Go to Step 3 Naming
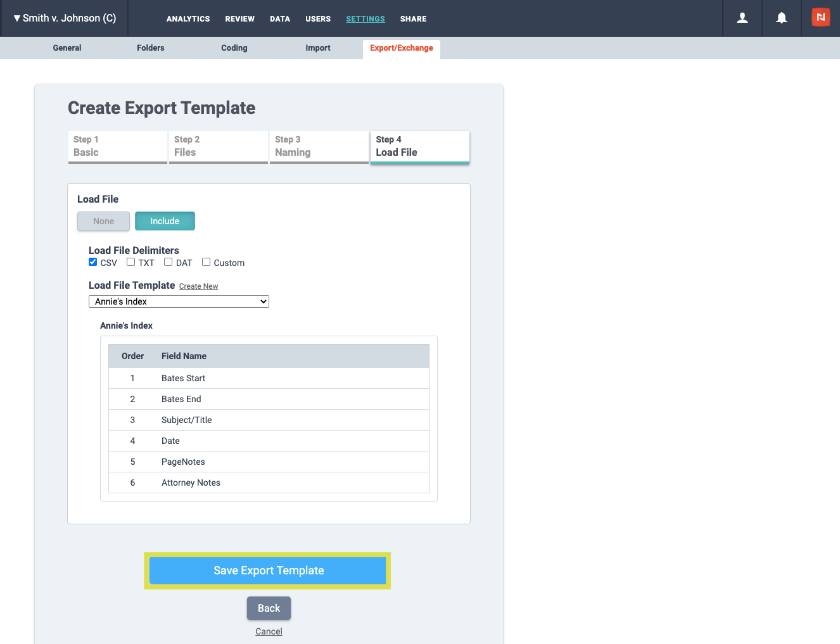The height and width of the screenshot is (644, 840). [319, 147]
